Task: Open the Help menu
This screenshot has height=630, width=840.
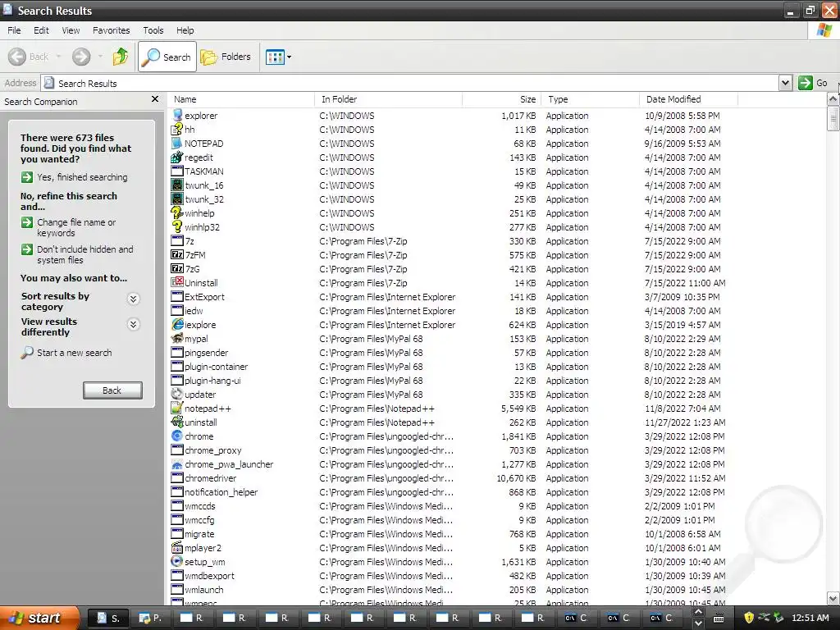Action: click(185, 30)
